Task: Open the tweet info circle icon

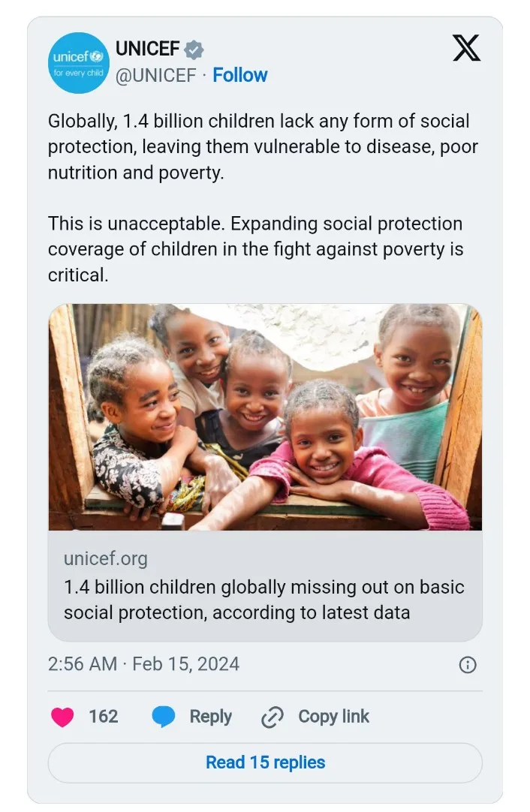Action: pos(468,665)
